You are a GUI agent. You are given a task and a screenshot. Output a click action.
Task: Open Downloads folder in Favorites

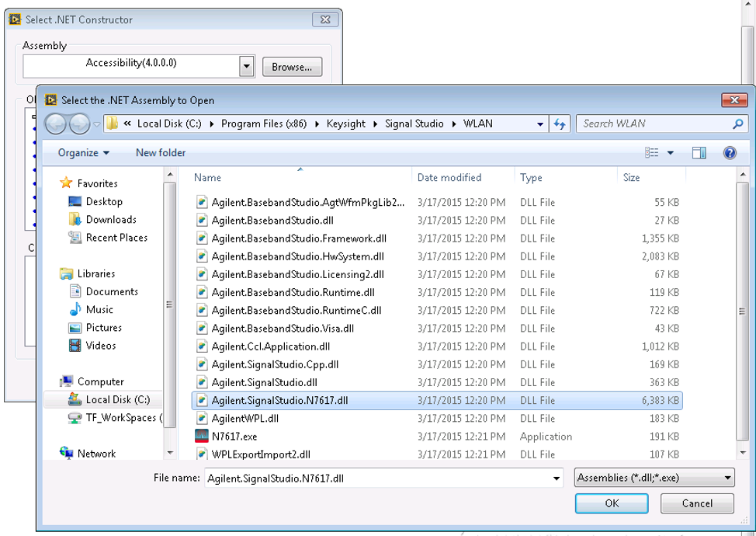(111, 220)
